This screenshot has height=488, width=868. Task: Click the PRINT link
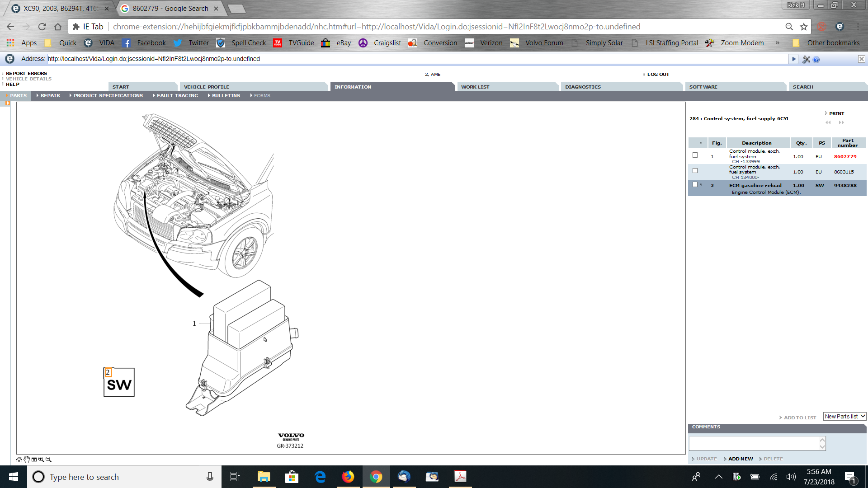point(836,113)
